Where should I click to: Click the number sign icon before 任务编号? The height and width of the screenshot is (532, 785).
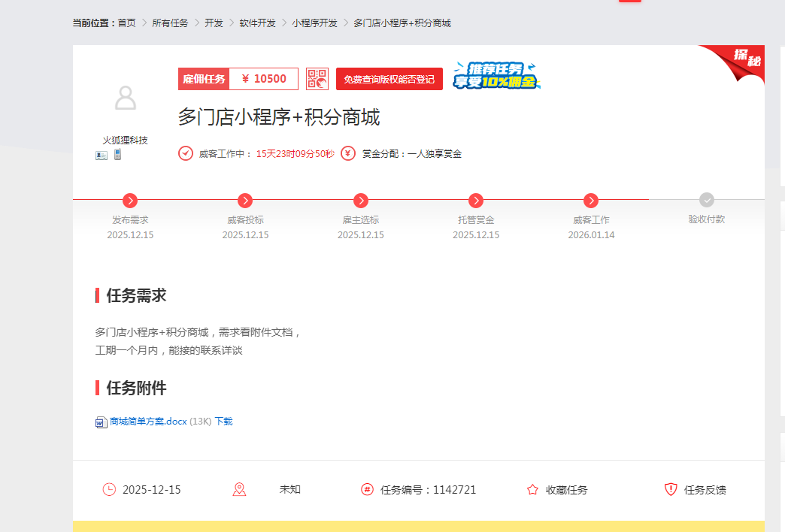[366, 489]
